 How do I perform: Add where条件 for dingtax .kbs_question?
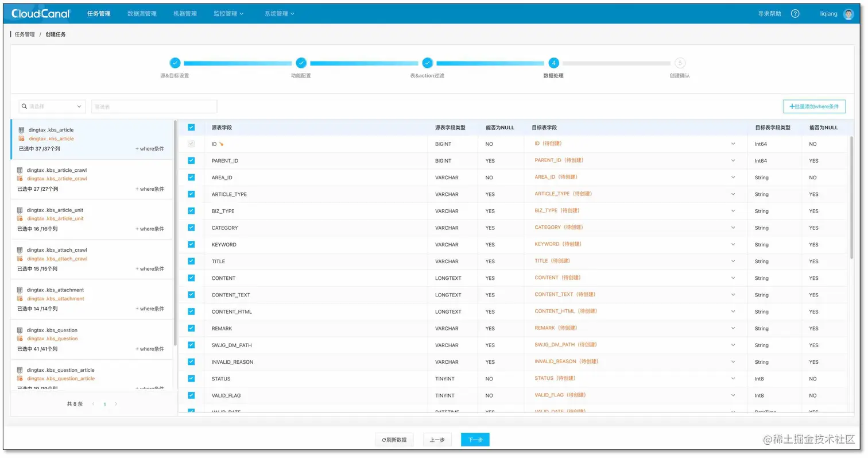[150, 349]
